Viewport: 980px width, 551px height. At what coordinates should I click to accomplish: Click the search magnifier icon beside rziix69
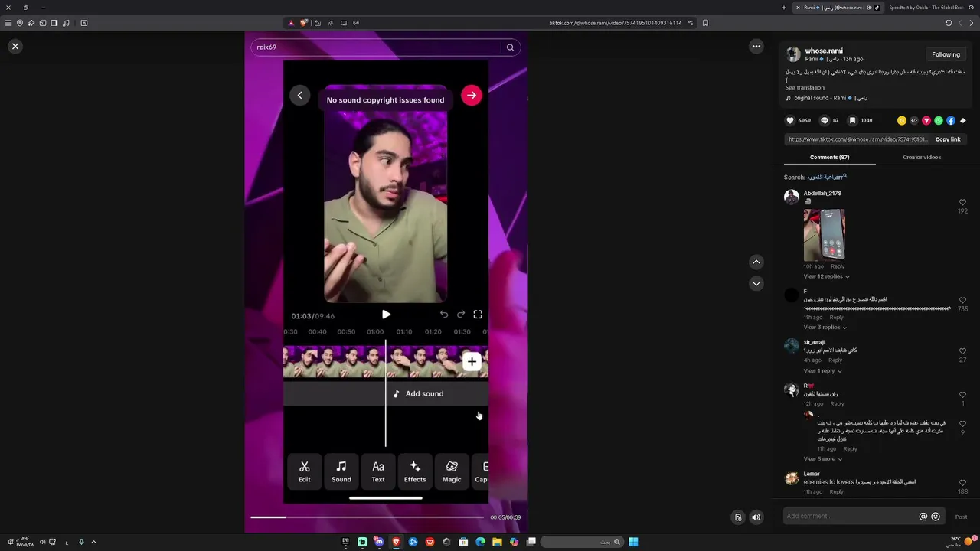click(x=510, y=47)
